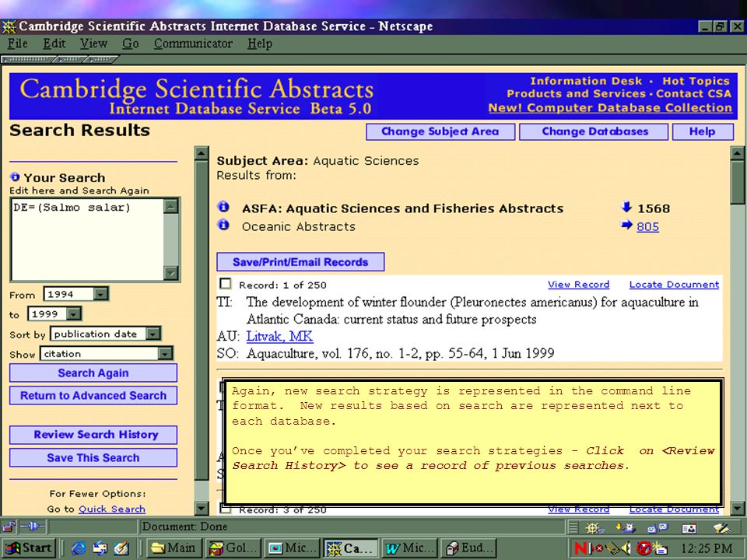Click View Record for Record 1
The image size is (747, 560).
[x=578, y=285]
